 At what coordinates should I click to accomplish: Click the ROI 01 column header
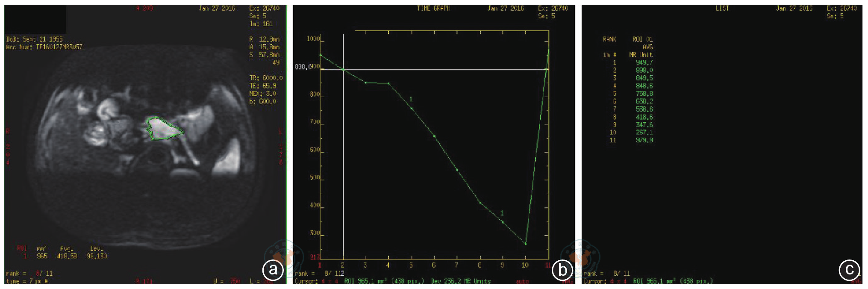point(642,39)
